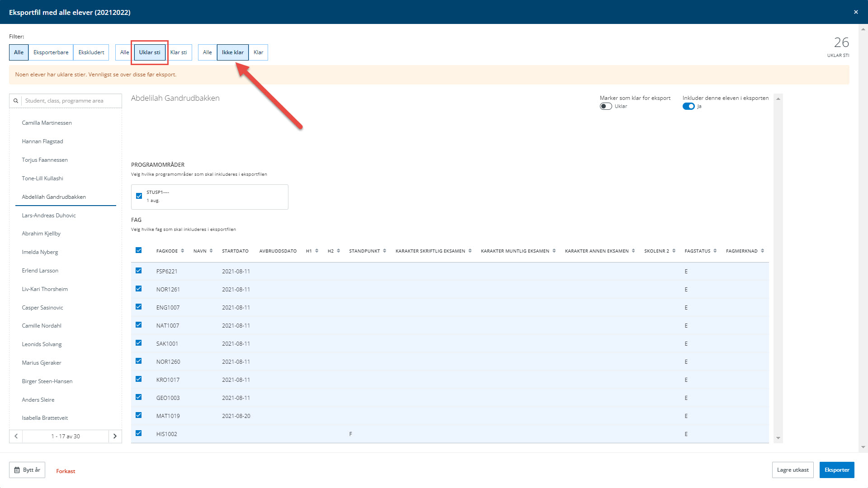Sort table by SKOLENR 2 arrows
The height and width of the screenshot is (488, 868).
(674, 251)
